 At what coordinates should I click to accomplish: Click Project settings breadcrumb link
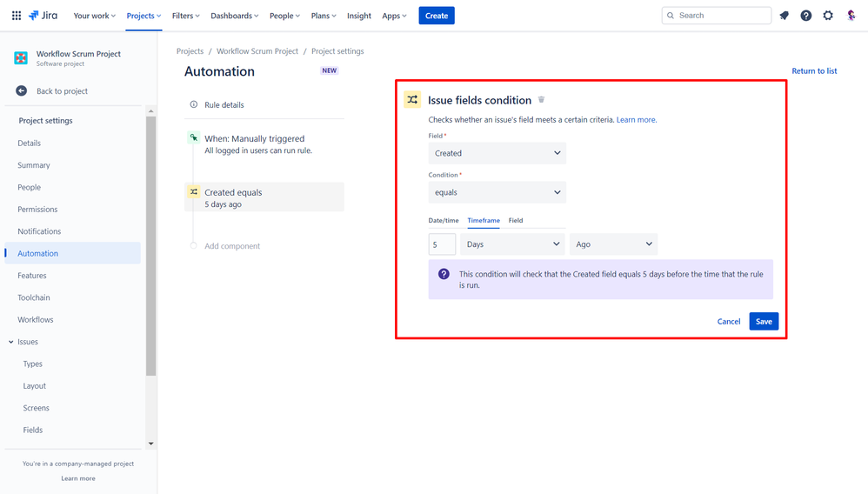[337, 51]
